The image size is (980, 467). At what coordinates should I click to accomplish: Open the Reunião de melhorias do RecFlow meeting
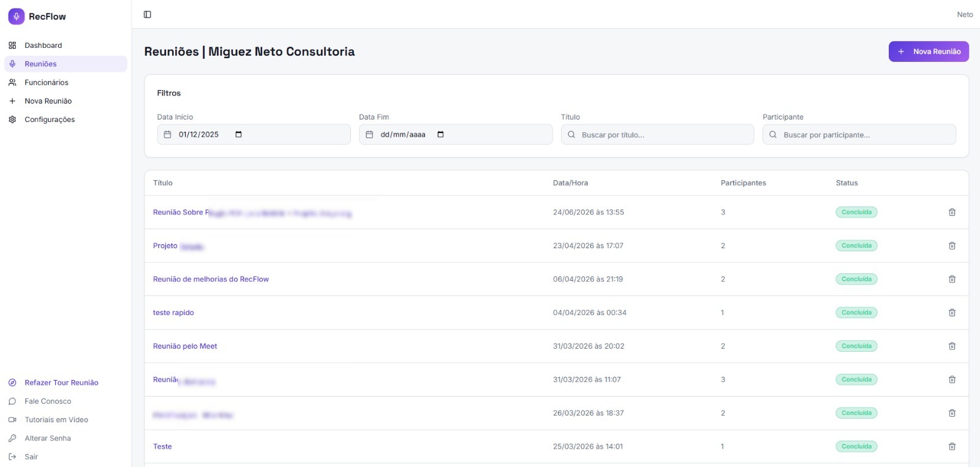point(211,279)
